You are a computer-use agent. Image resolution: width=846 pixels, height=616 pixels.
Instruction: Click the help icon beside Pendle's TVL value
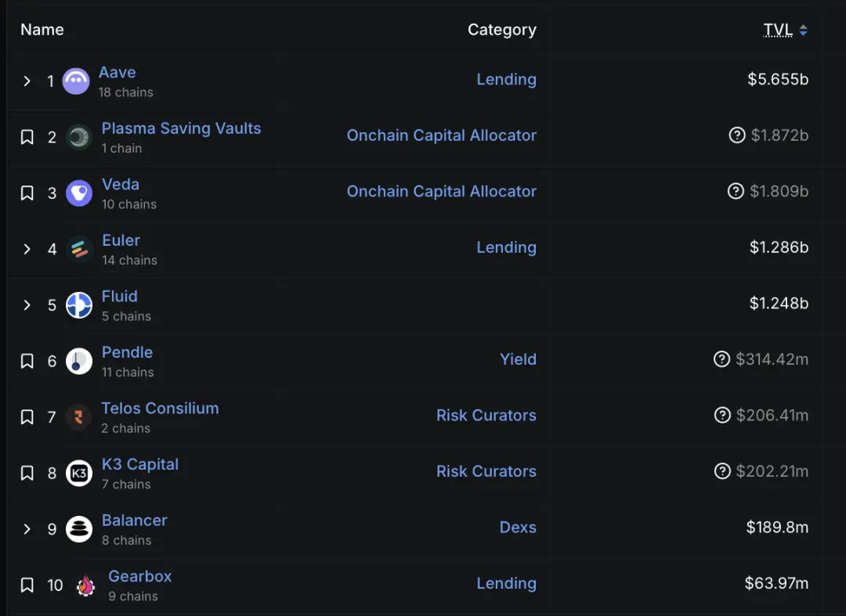pos(721,358)
